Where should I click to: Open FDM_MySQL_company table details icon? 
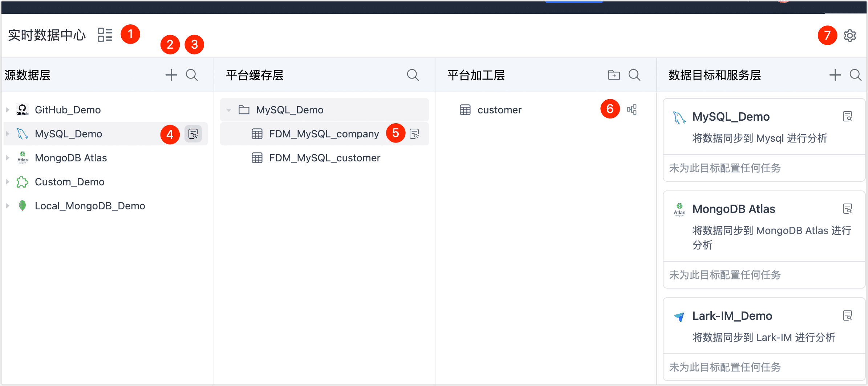414,134
